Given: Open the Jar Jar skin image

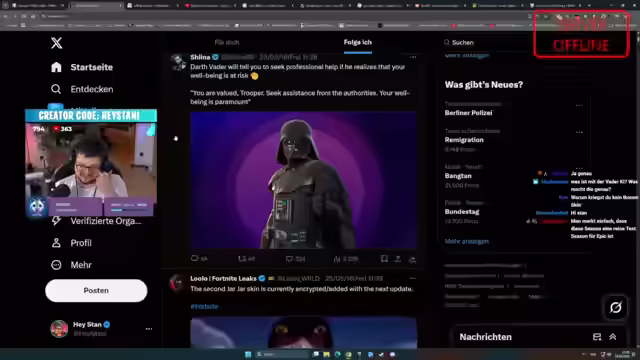Looking at the screenshot, I should 303,332.
